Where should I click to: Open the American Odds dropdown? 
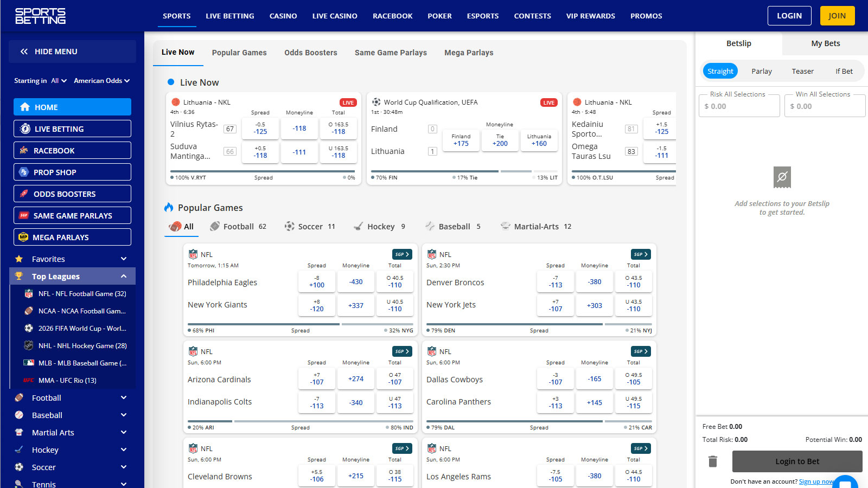101,81
